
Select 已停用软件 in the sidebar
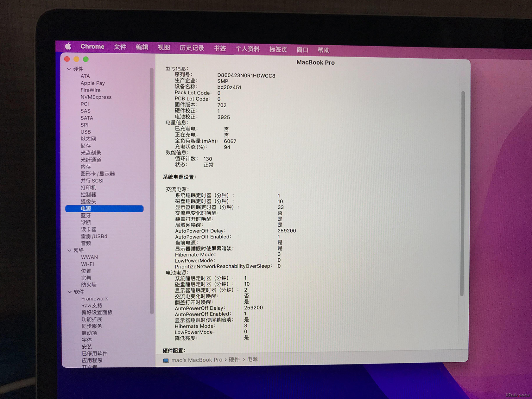click(x=95, y=353)
